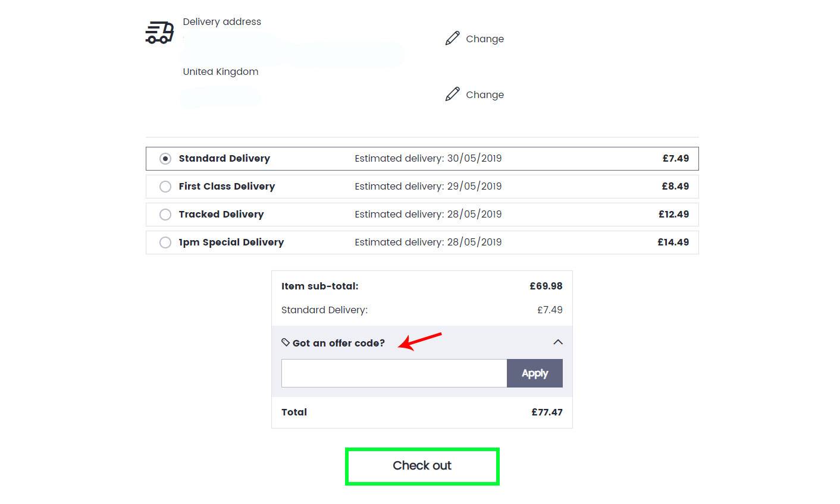Select the Tracked Delivery radio button

pyautogui.click(x=165, y=215)
